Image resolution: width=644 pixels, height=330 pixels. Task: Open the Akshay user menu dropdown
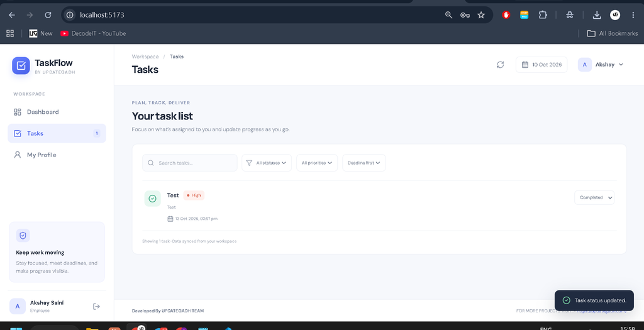coord(601,65)
